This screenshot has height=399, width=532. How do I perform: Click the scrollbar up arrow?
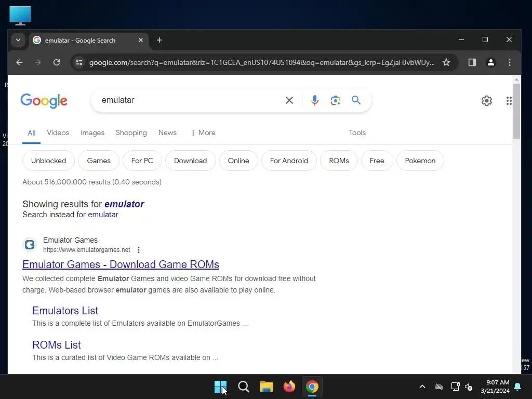(516, 79)
